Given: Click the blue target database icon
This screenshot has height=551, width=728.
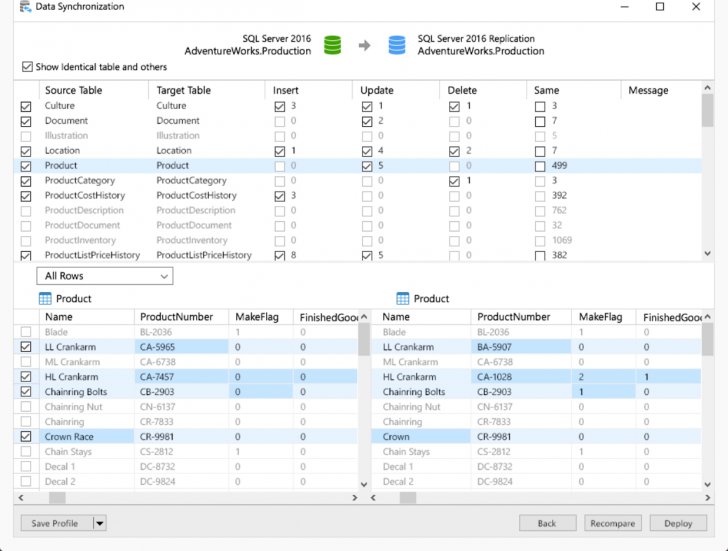Looking at the screenshot, I should point(397,45).
